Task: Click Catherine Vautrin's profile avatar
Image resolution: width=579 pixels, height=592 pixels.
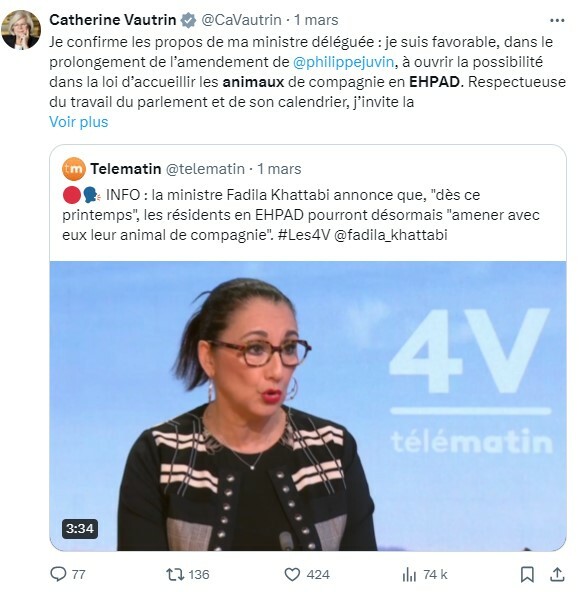Action: [21, 29]
